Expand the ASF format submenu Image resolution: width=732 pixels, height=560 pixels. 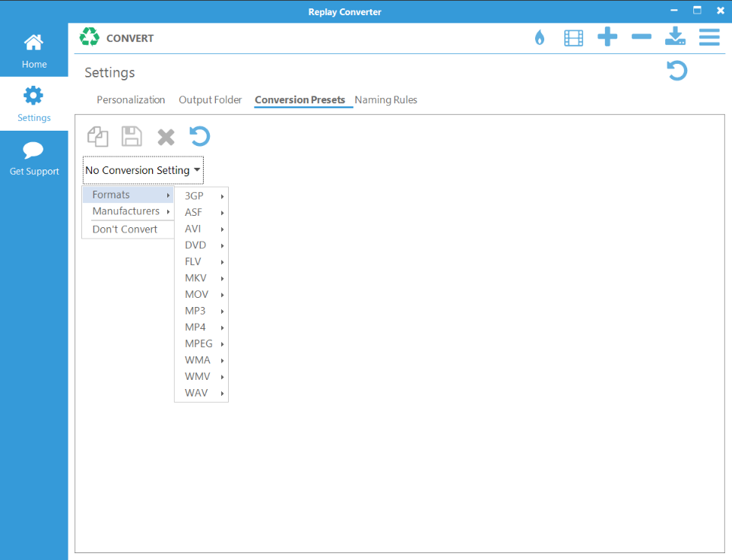point(201,212)
